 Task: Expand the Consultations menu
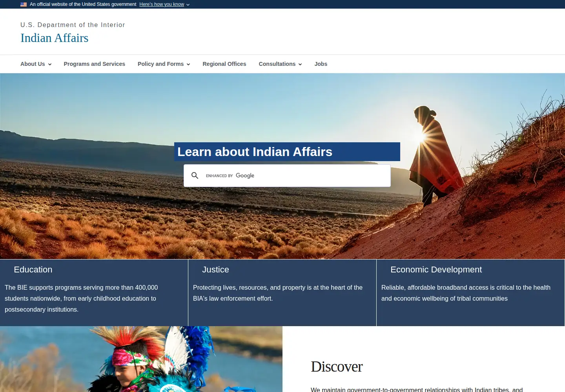pyautogui.click(x=280, y=64)
